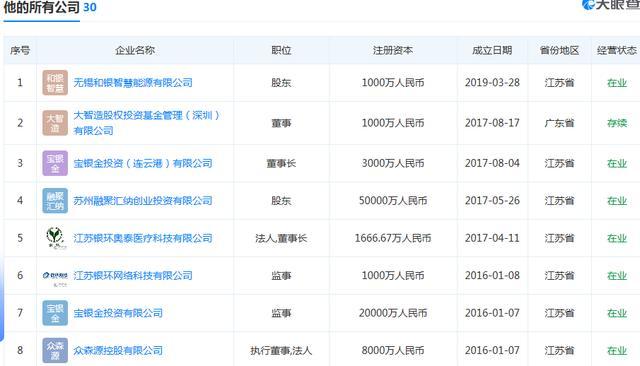The width and height of the screenshot is (640, 366).
Task: Click the 江苏银环奥泰医疗 green logo
Action: click(55, 238)
